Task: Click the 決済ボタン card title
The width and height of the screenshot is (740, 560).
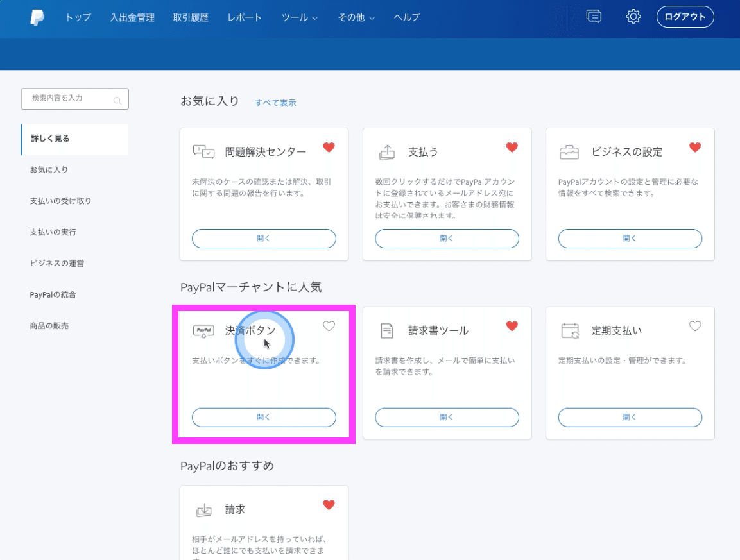Action: [250, 331]
